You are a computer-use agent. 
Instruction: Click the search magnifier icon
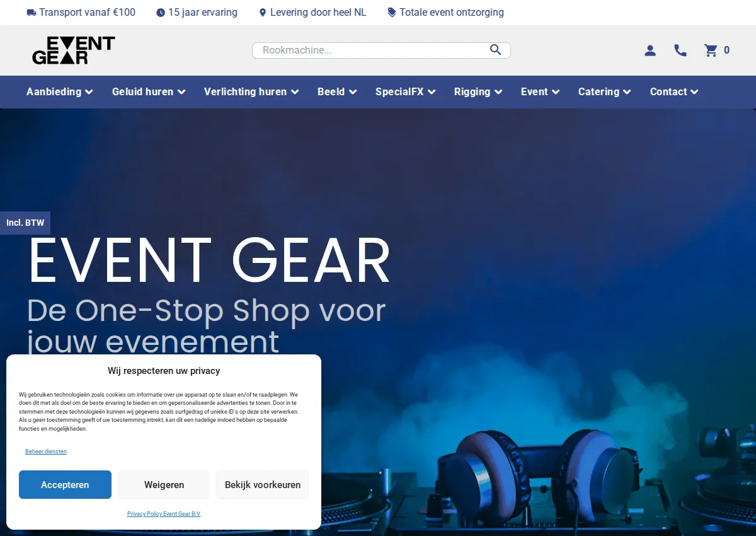(x=496, y=50)
